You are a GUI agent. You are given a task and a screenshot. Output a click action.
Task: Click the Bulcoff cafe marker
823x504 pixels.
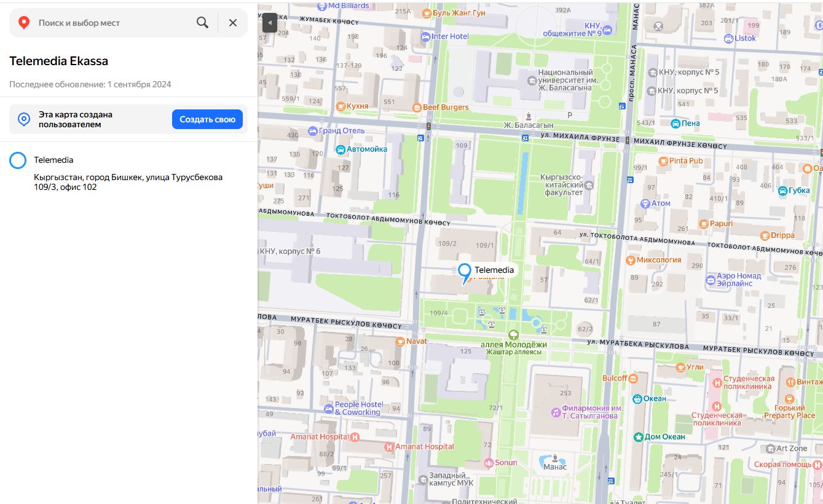click(x=634, y=378)
